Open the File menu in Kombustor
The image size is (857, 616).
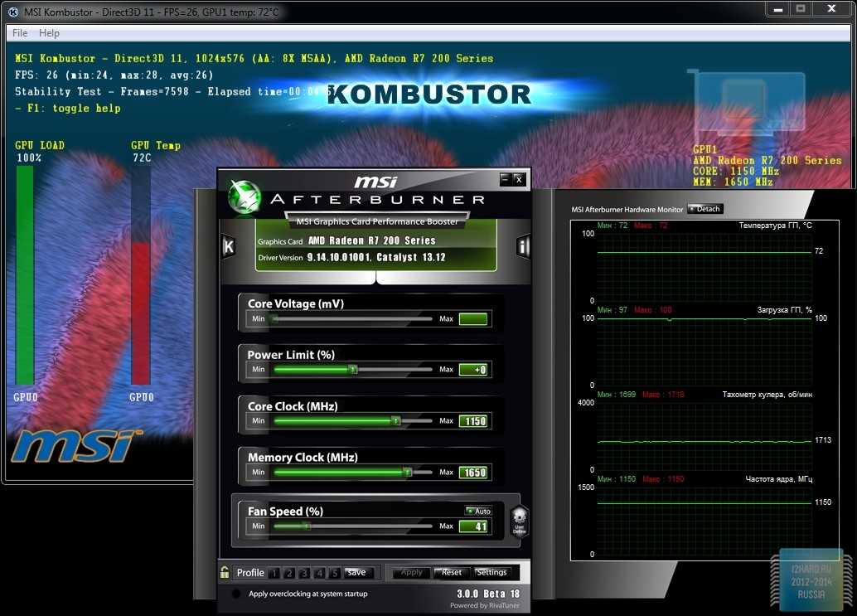(x=20, y=33)
